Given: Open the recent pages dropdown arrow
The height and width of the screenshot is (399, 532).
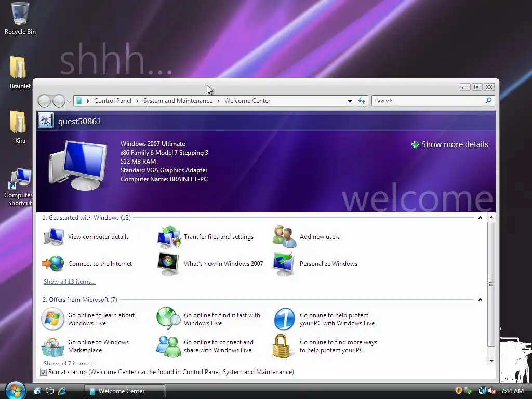Looking at the screenshot, I should pos(69,101).
